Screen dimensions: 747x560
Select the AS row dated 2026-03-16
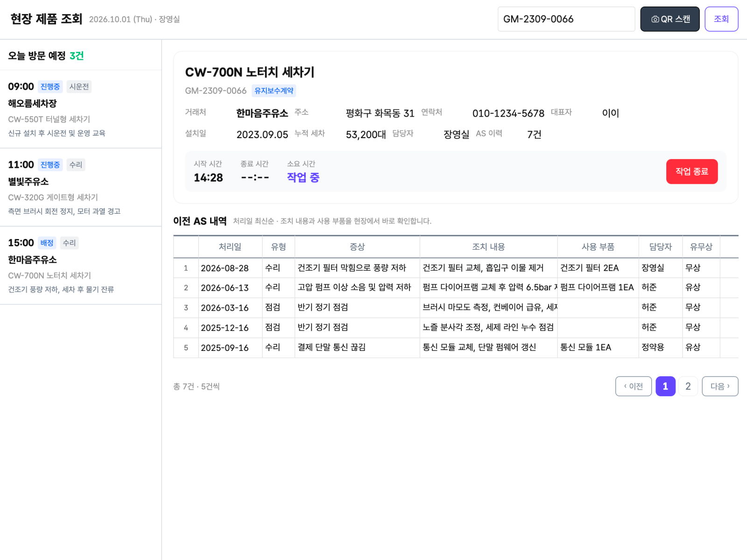point(456,308)
